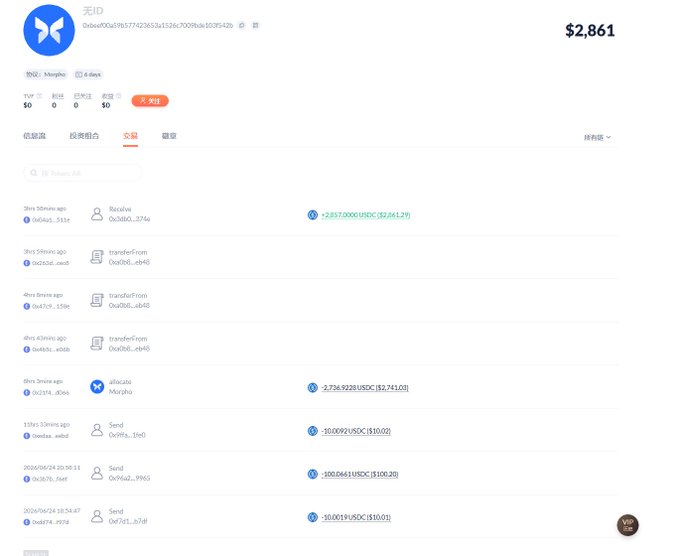Click USDC token icon on the Receive row

(x=313, y=215)
